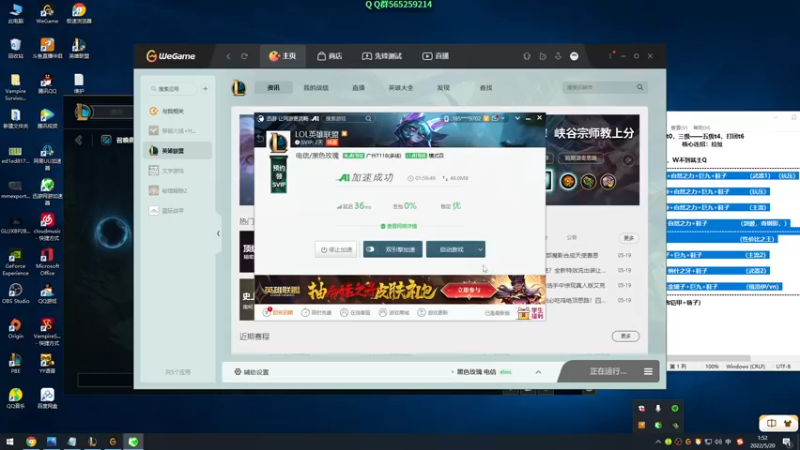Open WeGame download manager icon
Image resolution: width=800 pixels, height=450 pixels.
point(558,56)
